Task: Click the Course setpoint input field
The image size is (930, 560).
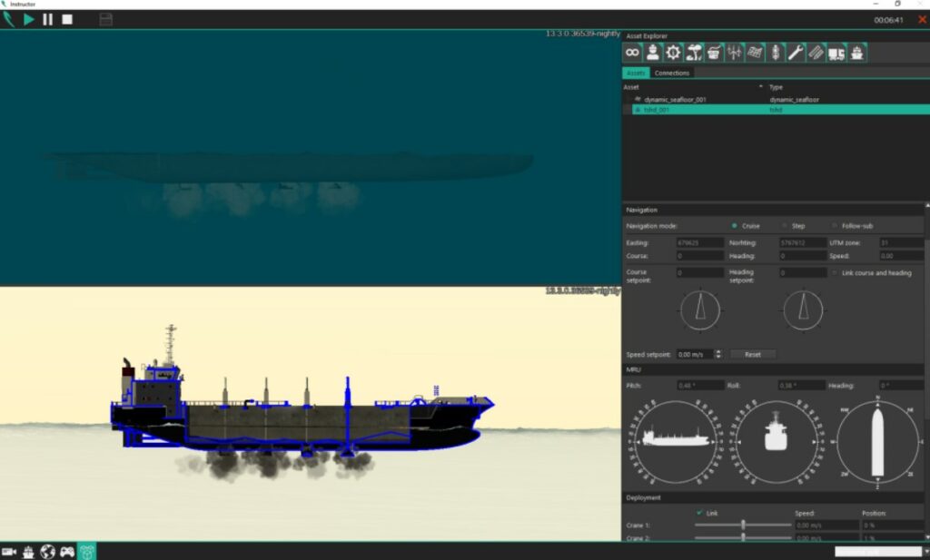Action: click(699, 273)
